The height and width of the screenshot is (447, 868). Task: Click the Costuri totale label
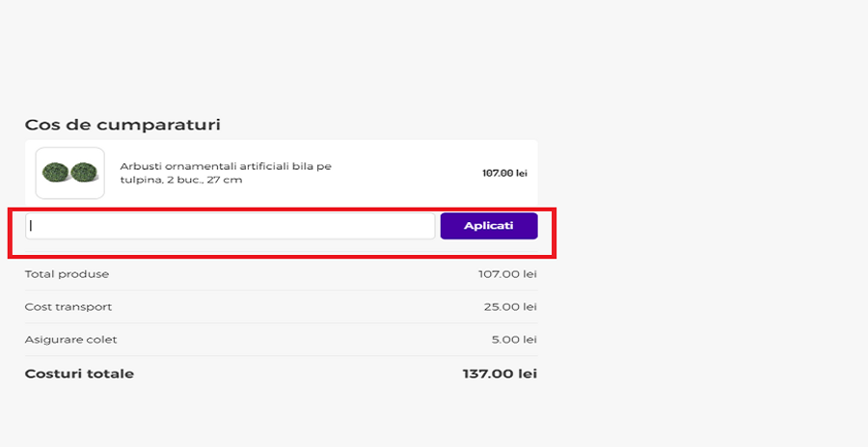click(79, 374)
